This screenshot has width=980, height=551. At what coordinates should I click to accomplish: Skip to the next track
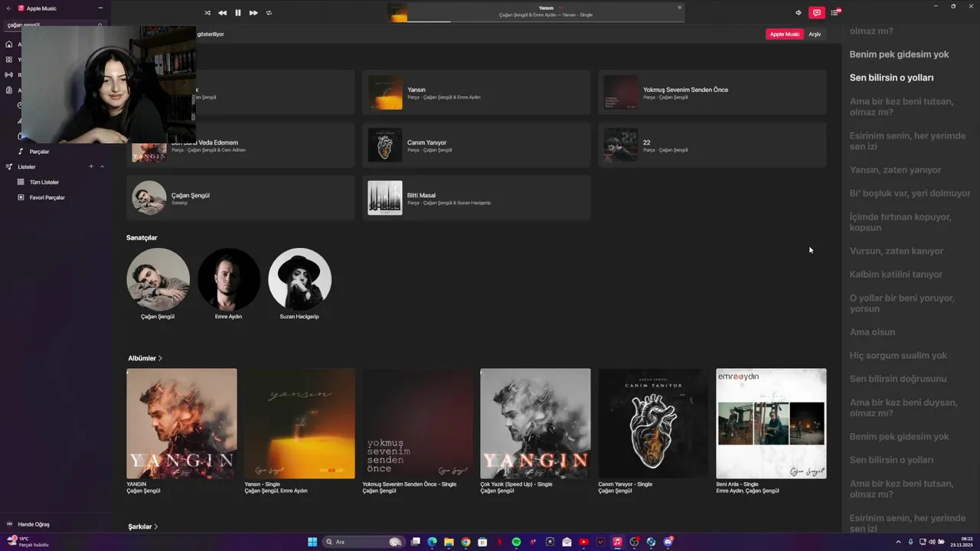pos(253,13)
